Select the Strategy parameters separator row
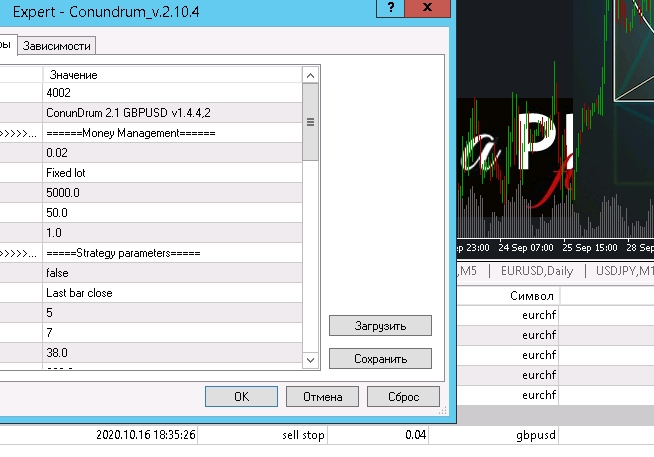The image size is (654, 457). coord(172,253)
